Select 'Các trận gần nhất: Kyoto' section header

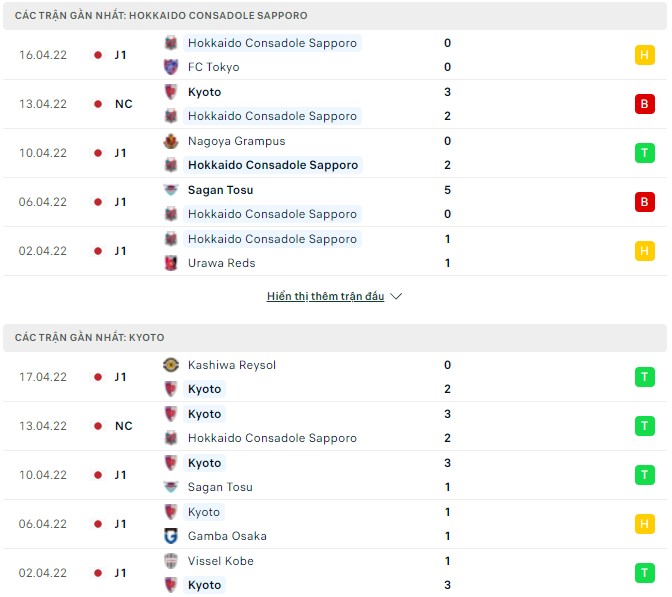pos(90,338)
